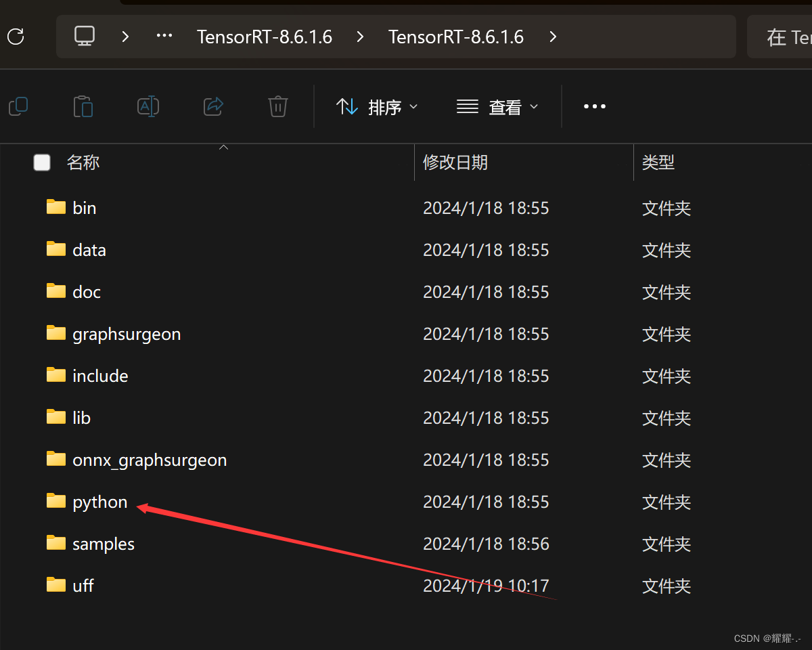
Task: Expand chevron after the monitor icon
Action: click(125, 37)
